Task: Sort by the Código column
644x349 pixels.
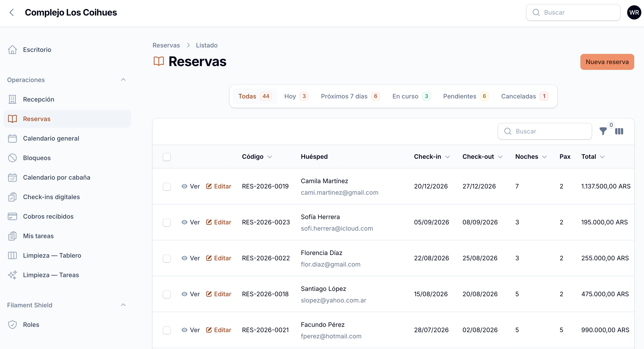Action: tap(257, 157)
